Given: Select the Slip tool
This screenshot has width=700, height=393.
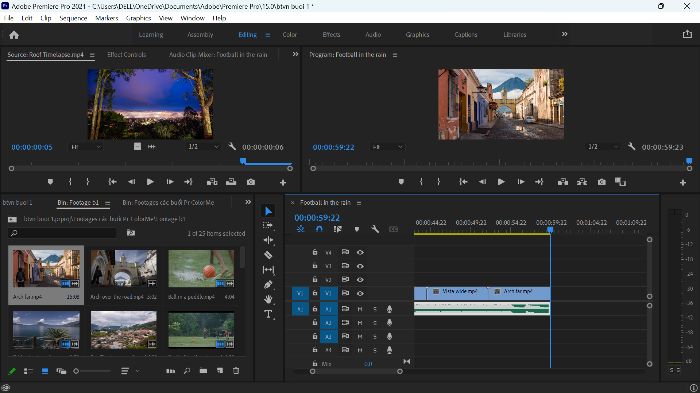Looking at the screenshot, I should pyautogui.click(x=268, y=270).
